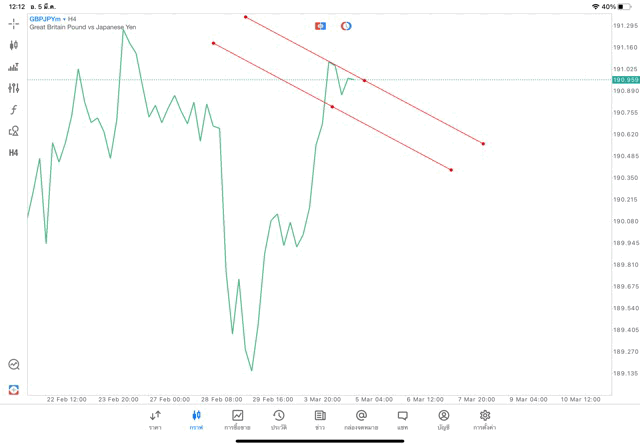
Task: Open the mailbox (กล่องจดหมาย) tab
Action: point(361,420)
